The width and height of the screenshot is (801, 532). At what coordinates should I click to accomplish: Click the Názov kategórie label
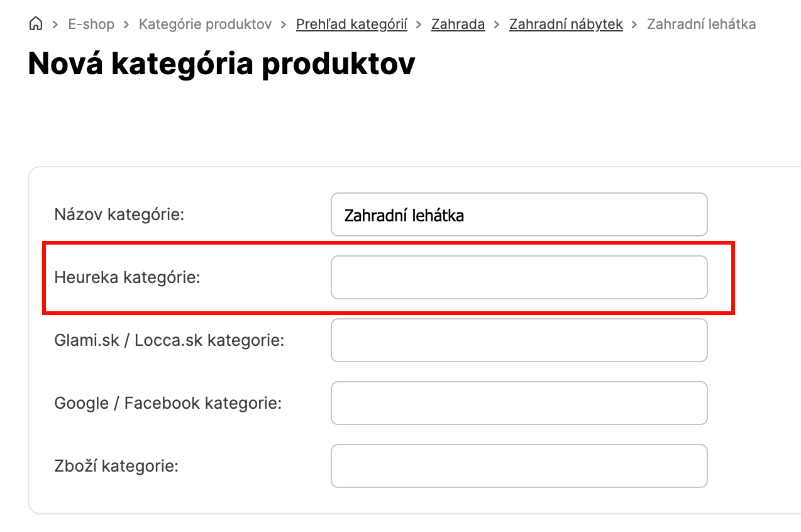[119, 214]
